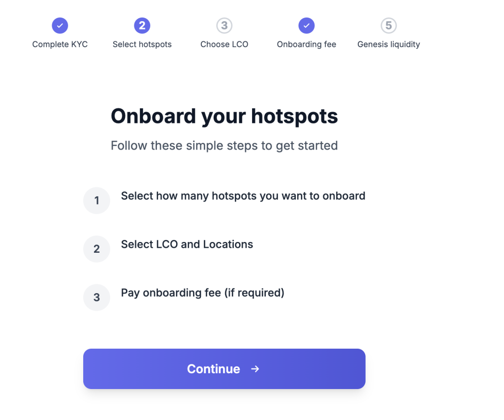The height and width of the screenshot is (420, 504).
Task: Click the number 3 list badge
Action: 97,298
